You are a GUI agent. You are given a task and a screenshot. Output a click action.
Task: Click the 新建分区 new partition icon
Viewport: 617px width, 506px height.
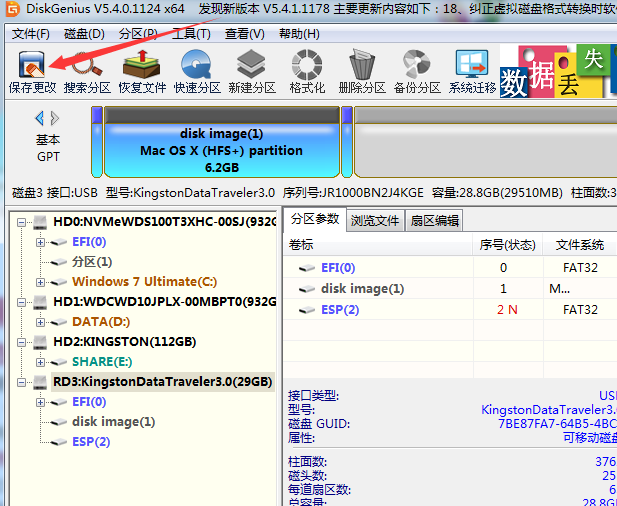click(252, 72)
